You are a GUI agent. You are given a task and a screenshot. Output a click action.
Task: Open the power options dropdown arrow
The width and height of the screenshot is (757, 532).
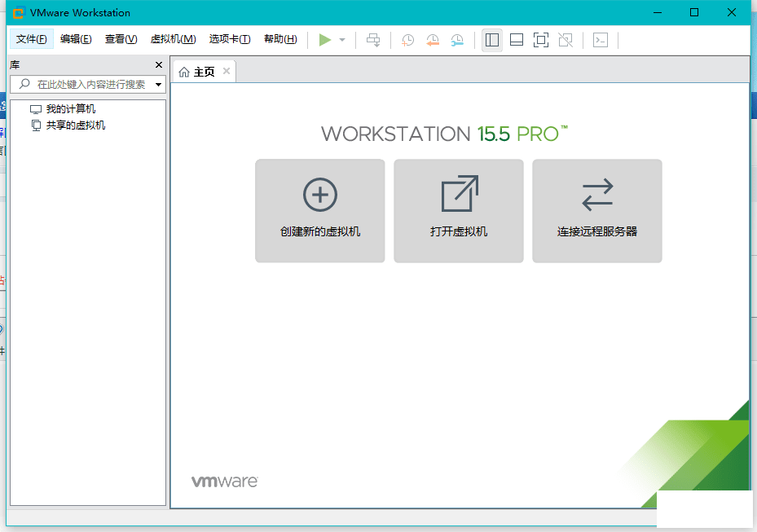(x=342, y=40)
